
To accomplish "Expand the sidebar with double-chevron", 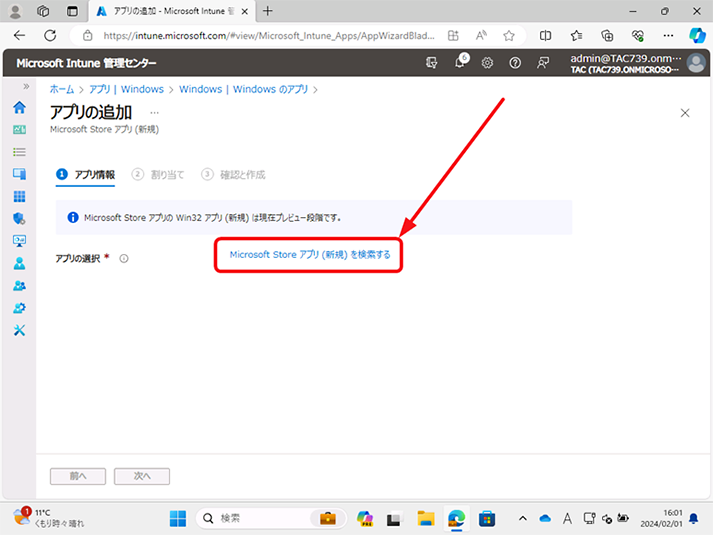I will coord(26,86).
